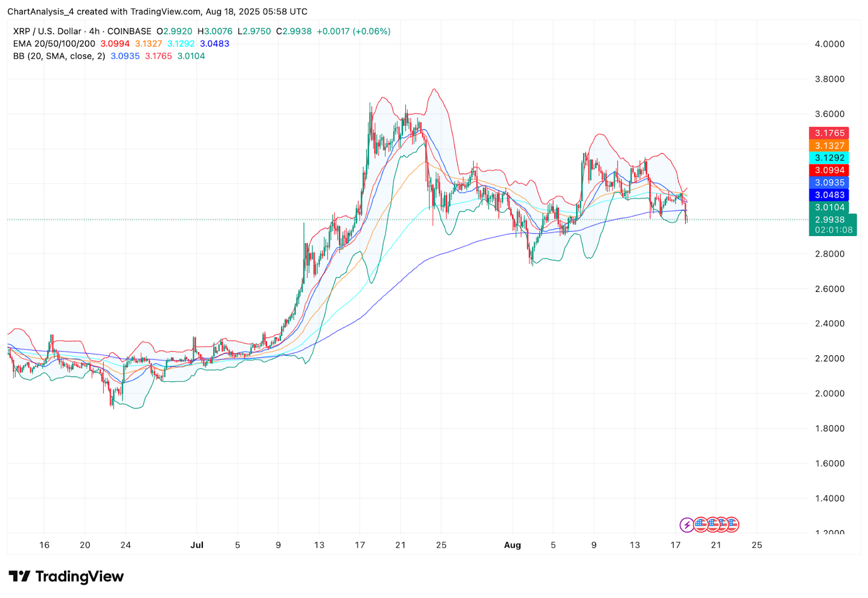Click the green 3.0104 price axis tag
The image size is (868, 598).
point(829,207)
